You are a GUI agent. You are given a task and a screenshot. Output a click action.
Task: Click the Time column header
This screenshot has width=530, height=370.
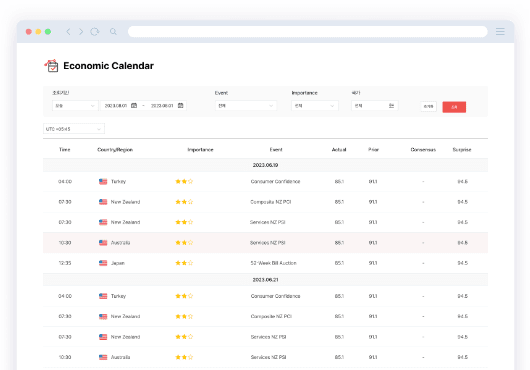pos(65,150)
